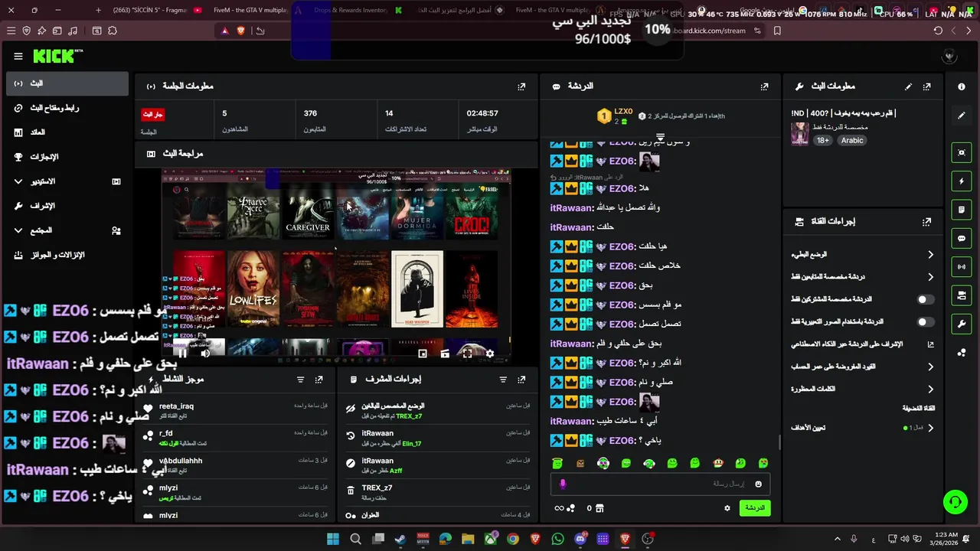
Task: Filter the activity feed list
Action: pyautogui.click(x=300, y=380)
